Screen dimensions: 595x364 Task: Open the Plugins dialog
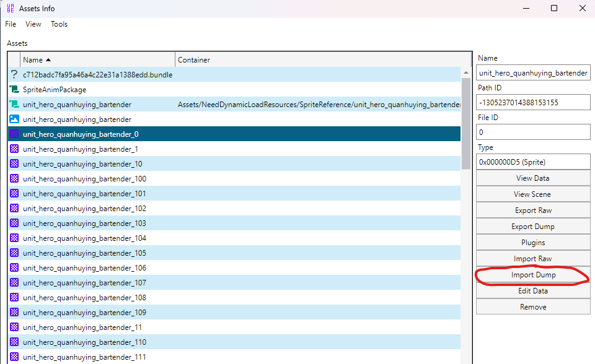(x=532, y=242)
